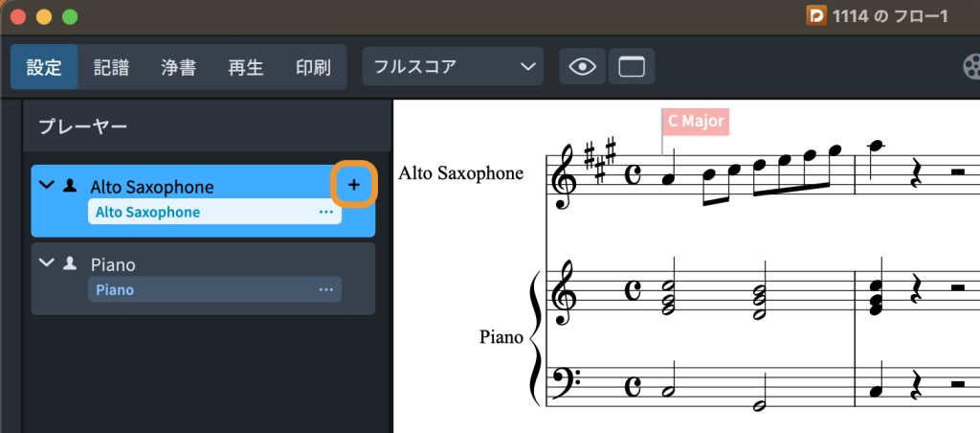Switch to the 記譜 mode tab
Image resolution: width=980 pixels, height=433 pixels.
111,67
